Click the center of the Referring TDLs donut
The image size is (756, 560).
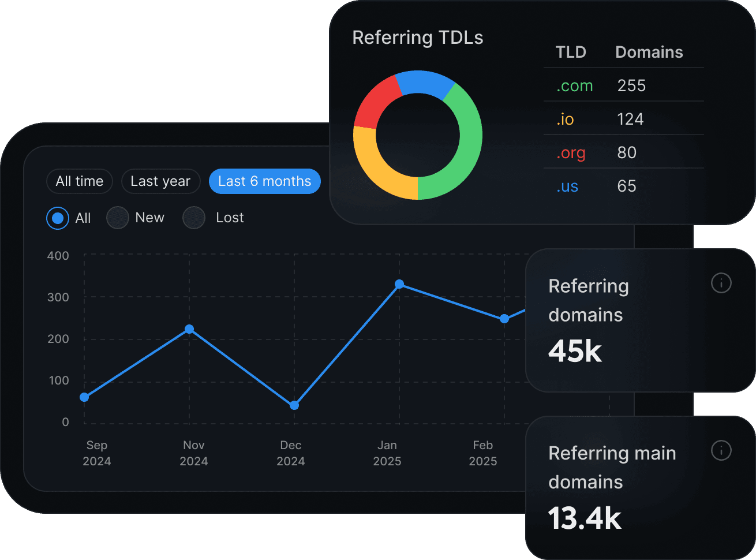point(417,135)
